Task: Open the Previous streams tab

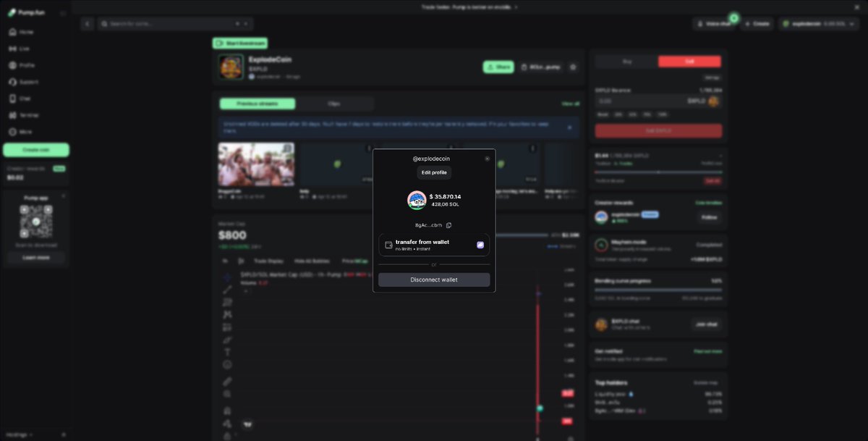Action: 258,104
